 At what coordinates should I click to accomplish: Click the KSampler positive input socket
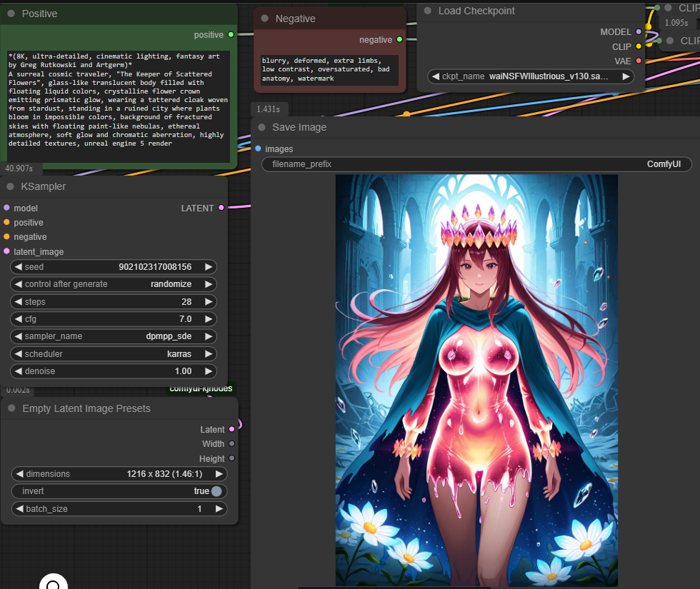point(6,222)
